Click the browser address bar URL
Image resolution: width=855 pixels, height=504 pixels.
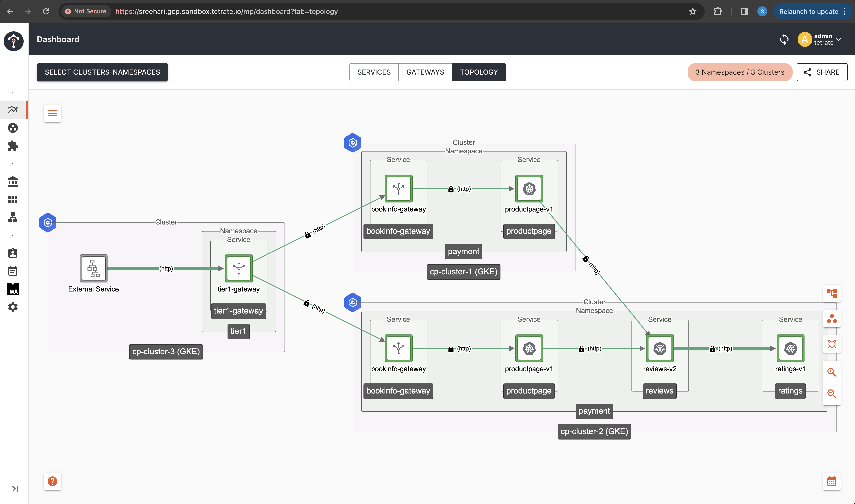click(227, 11)
